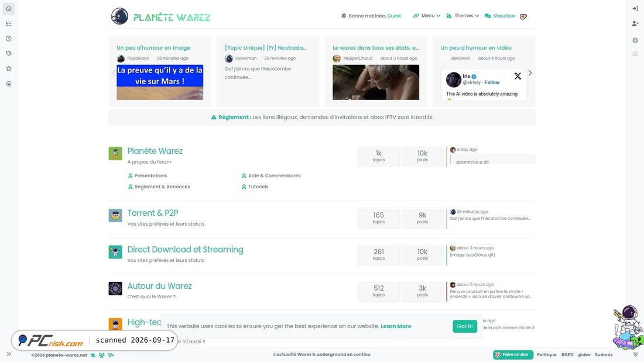
Task: Click the flame icon in left sidebar
Action: click(9, 84)
